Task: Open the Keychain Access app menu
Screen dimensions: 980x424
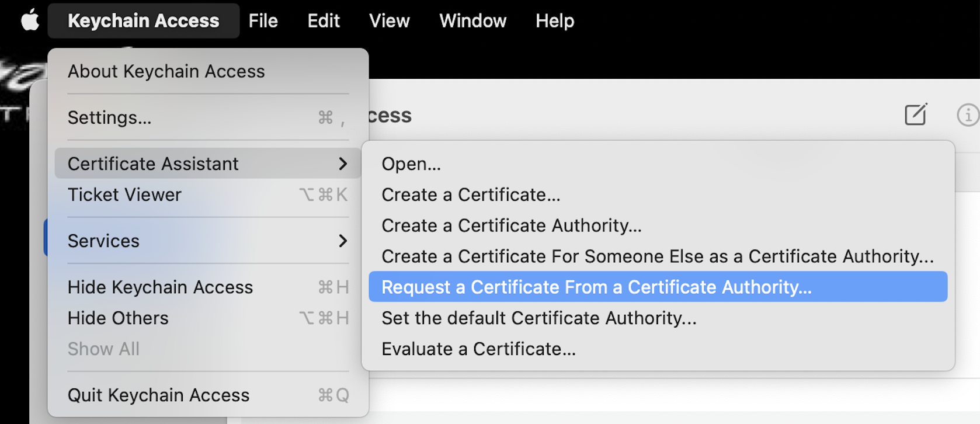Action: click(143, 20)
